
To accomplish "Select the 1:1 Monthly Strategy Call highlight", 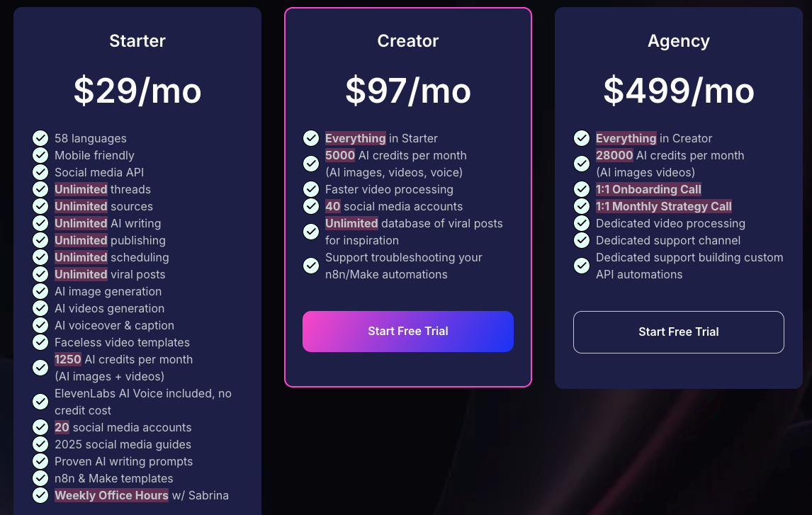I will coord(663,206).
